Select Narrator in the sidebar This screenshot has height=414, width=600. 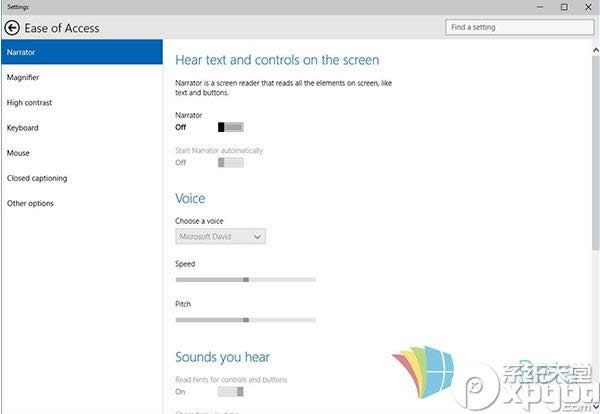[80, 52]
